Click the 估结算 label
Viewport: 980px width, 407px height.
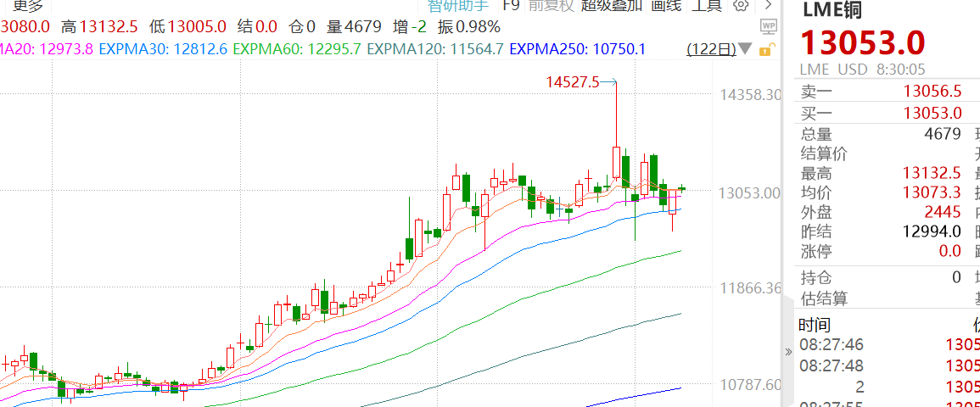tap(825, 298)
